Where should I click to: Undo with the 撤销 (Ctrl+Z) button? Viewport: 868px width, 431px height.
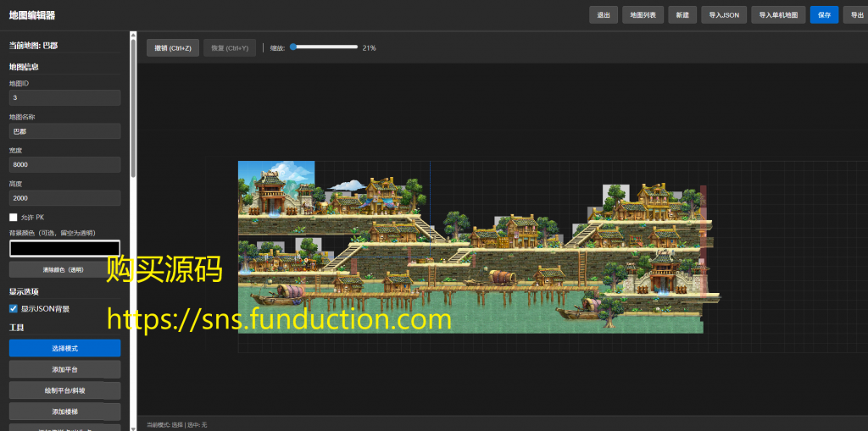pyautogui.click(x=173, y=48)
